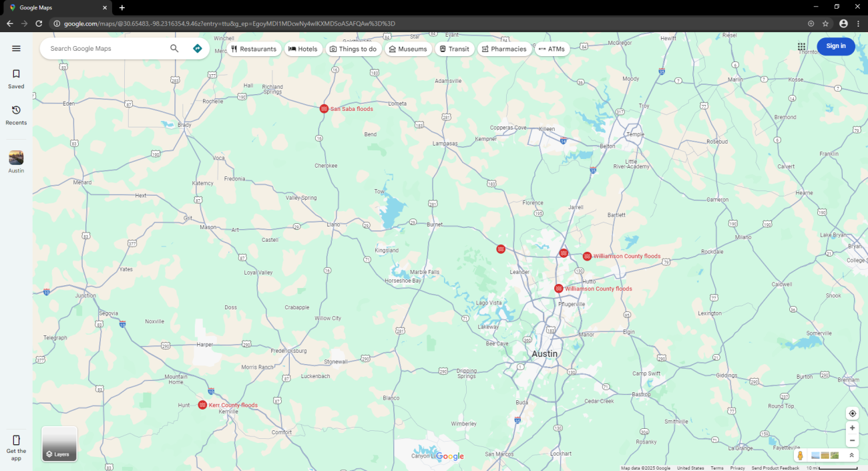Go back with the browser back arrow
This screenshot has height=471, width=868.
tap(9, 23)
